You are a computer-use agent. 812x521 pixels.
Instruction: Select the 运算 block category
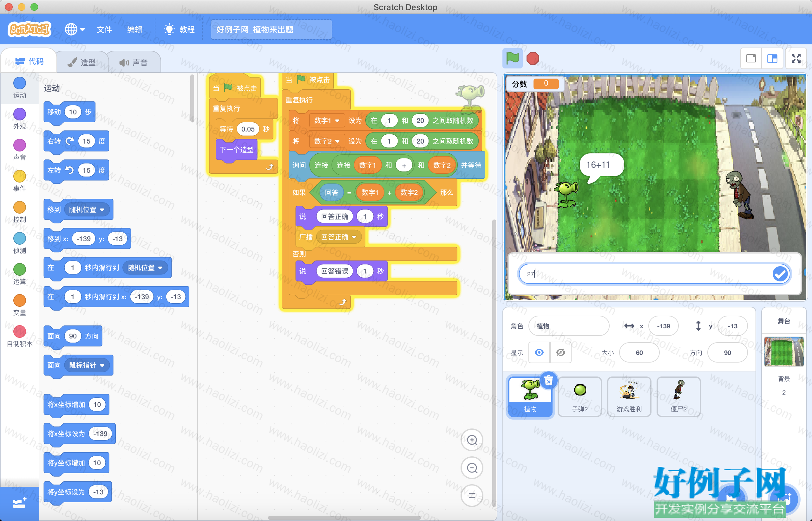tap(19, 275)
